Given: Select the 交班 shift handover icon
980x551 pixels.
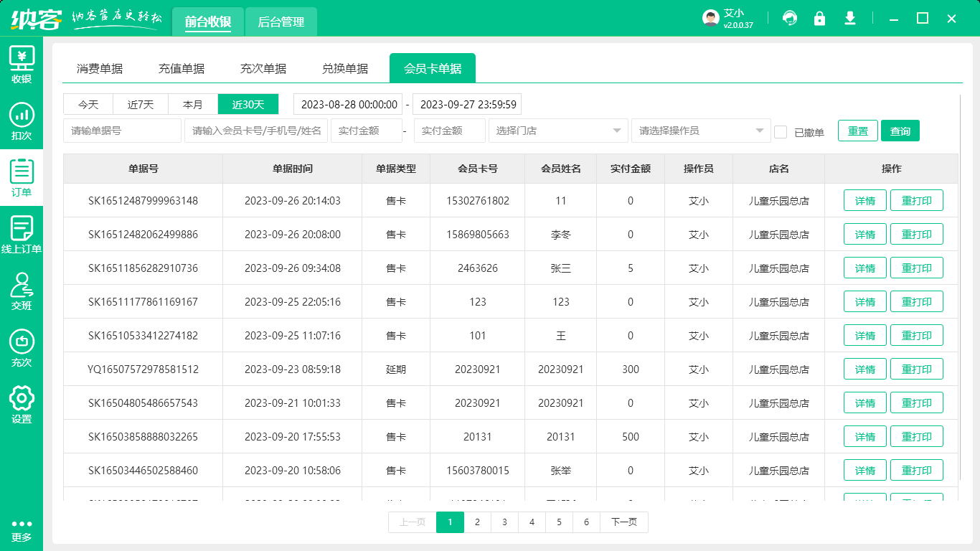Looking at the screenshot, I should pos(22,291).
